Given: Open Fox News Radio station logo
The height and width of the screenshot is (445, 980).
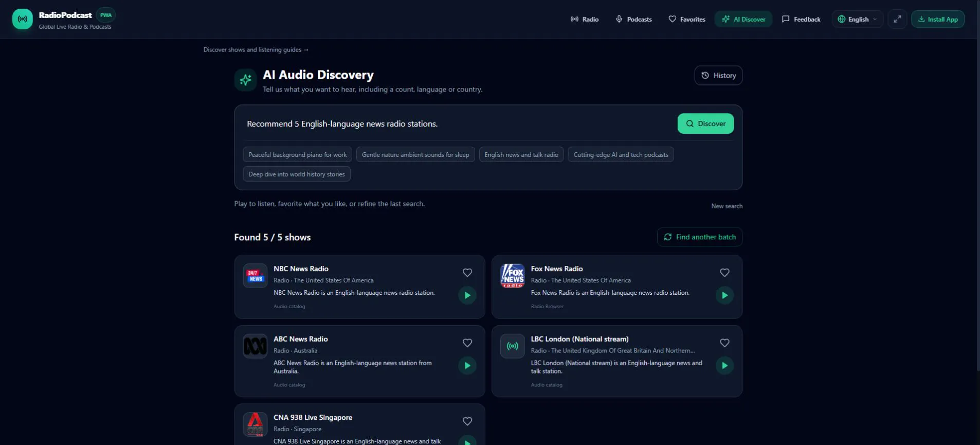Looking at the screenshot, I should (x=513, y=276).
